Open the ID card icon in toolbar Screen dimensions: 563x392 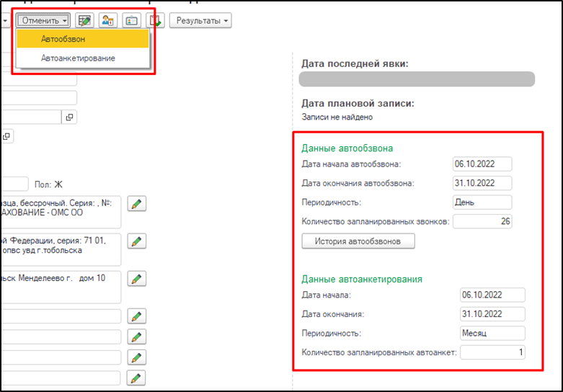131,21
